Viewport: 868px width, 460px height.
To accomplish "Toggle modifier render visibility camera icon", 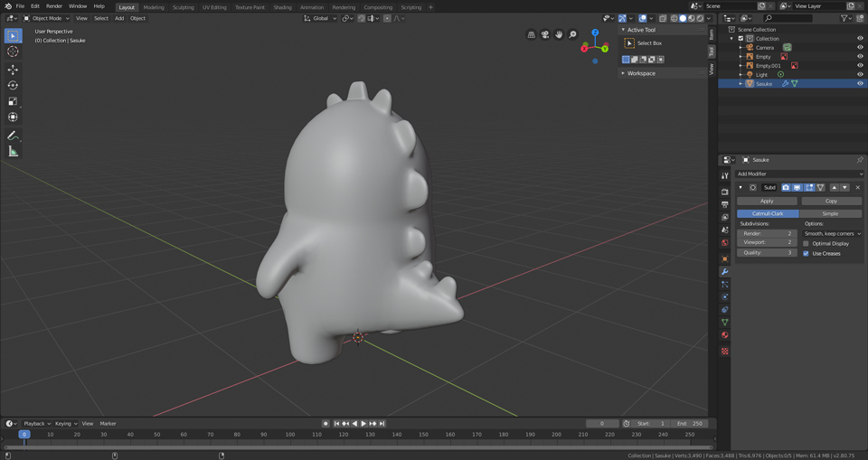I will pyautogui.click(x=786, y=188).
